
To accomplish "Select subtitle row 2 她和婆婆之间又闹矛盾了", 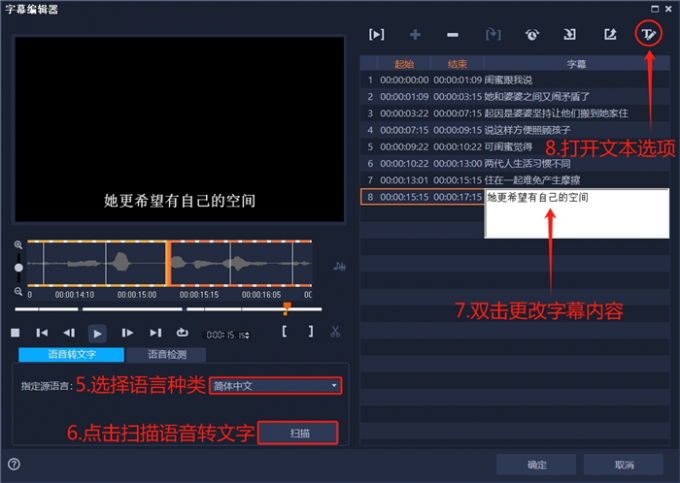I will tap(514, 96).
